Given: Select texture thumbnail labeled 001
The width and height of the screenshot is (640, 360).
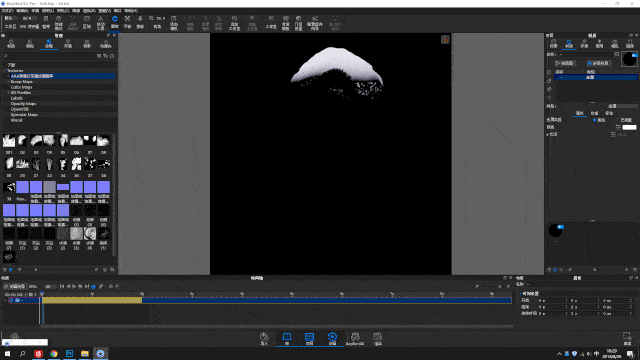Looking at the screenshot, I should point(9,141).
